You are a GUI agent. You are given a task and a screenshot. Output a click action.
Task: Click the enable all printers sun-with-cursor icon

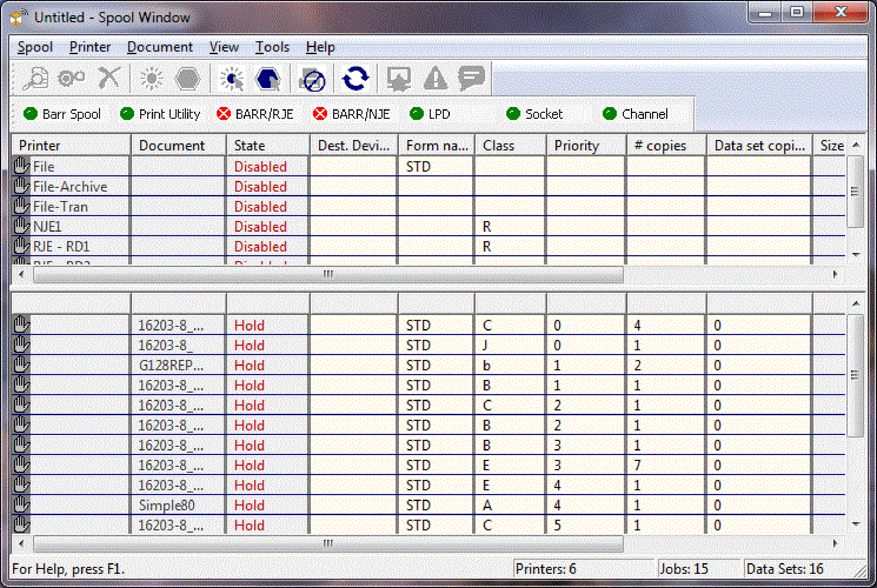tap(231, 79)
